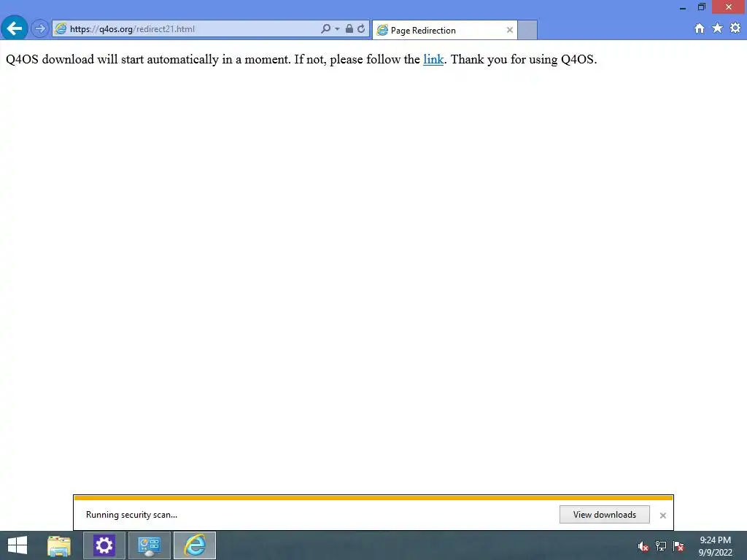Click the View downloads button

coord(604,514)
